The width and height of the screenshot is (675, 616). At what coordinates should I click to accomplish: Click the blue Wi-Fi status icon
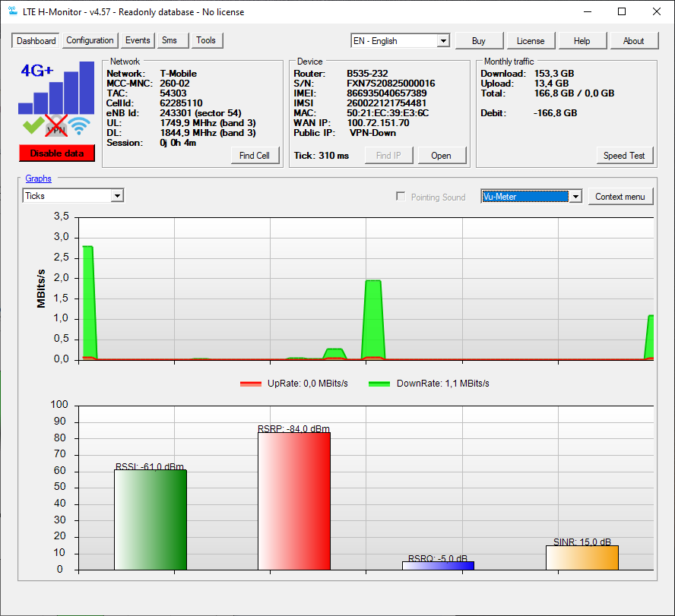click(79, 125)
